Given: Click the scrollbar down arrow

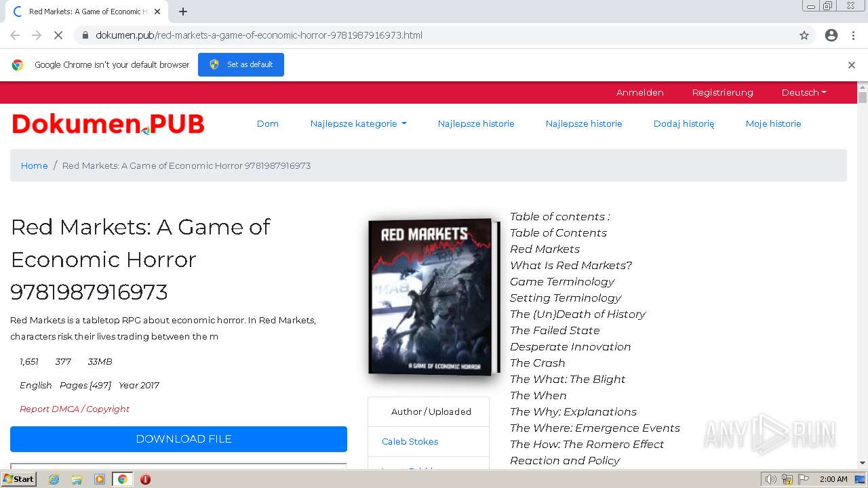Looking at the screenshot, I should 863,463.
